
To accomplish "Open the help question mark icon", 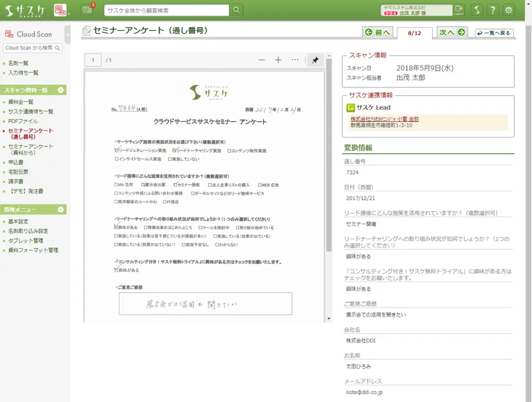I will coord(493,10).
